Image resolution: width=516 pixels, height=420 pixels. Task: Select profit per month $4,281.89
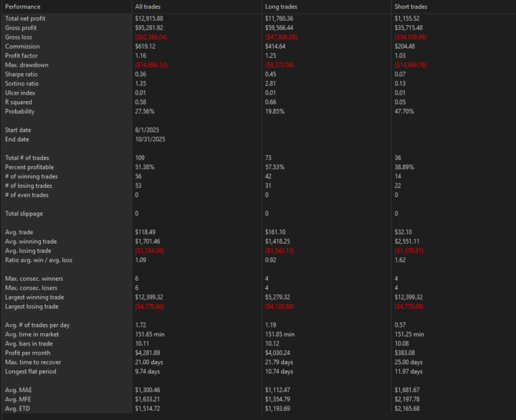148,353
